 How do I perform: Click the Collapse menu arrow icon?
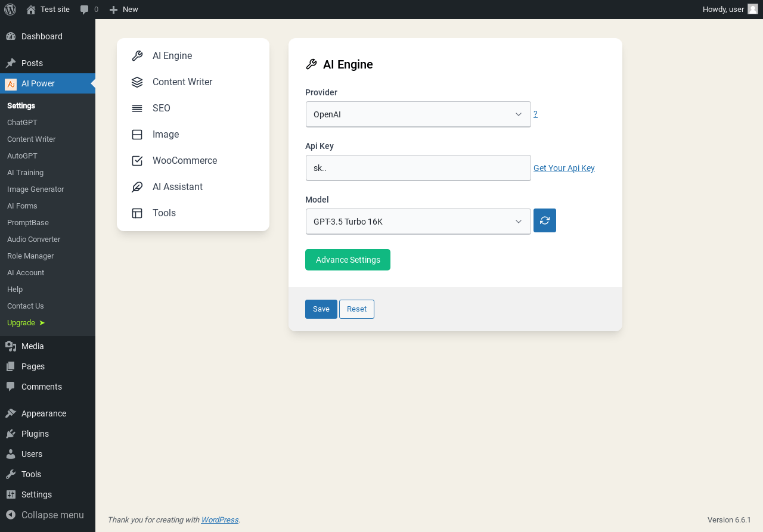tap(11, 515)
